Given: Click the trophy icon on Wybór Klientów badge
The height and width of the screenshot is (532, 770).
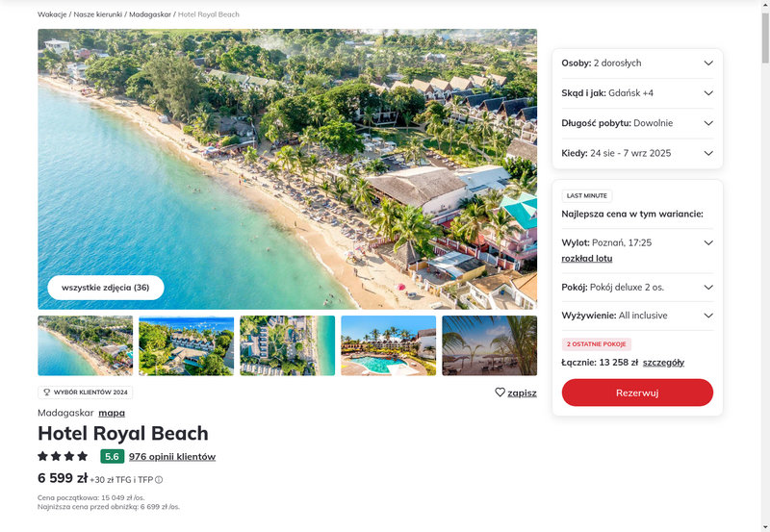Looking at the screenshot, I should tap(47, 393).
